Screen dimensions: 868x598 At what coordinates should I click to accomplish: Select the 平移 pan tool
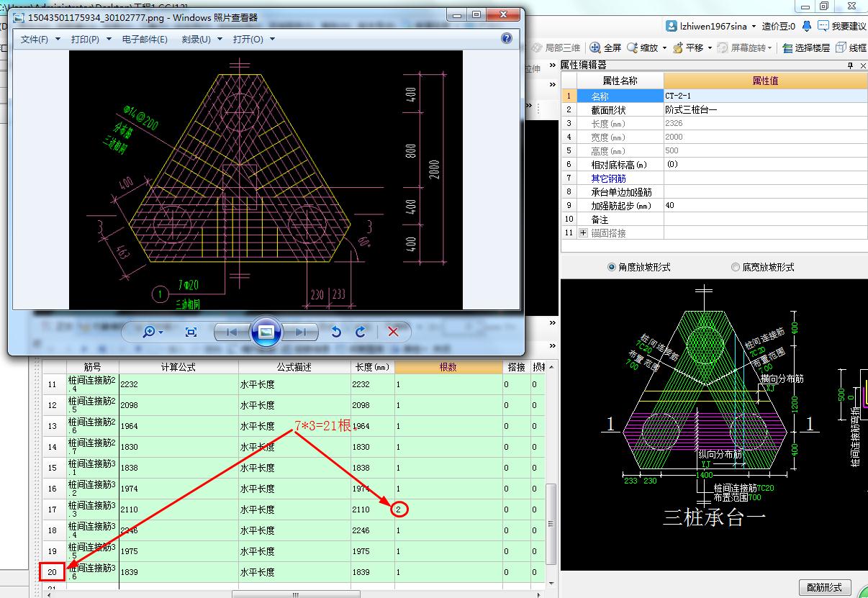688,47
